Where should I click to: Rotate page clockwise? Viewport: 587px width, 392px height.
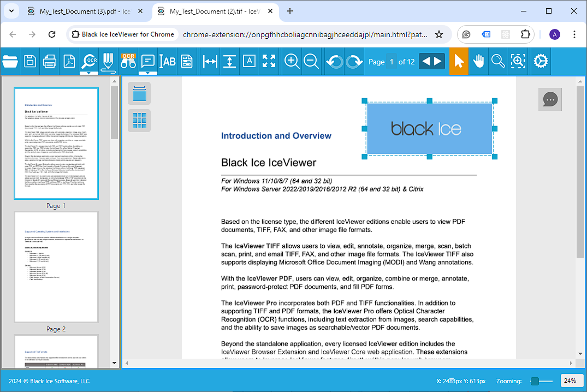click(354, 61)
